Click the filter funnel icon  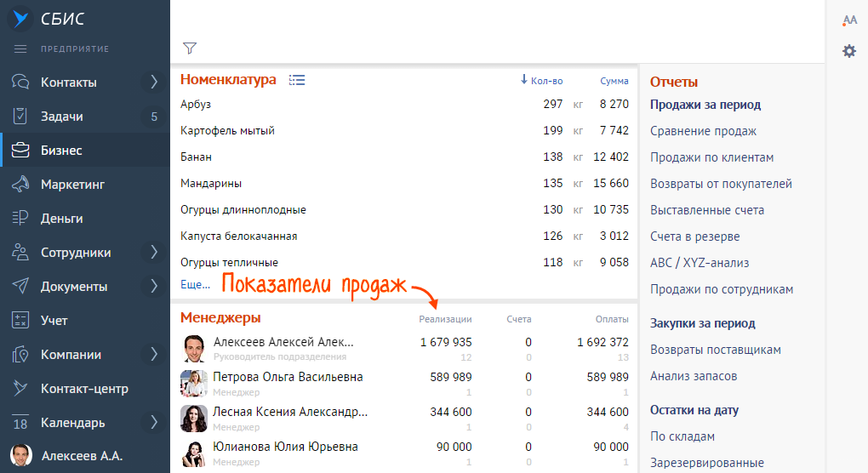pyautogui.click(x=190, y=48)
